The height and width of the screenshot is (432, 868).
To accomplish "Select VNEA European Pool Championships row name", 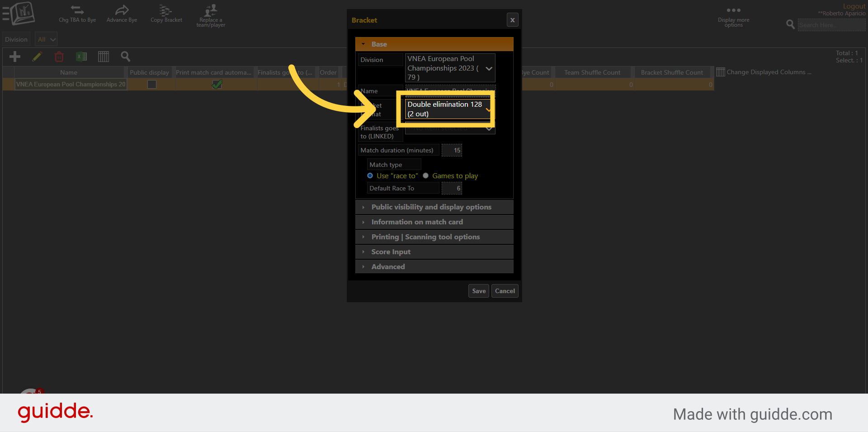I will [x=71, y=84].
